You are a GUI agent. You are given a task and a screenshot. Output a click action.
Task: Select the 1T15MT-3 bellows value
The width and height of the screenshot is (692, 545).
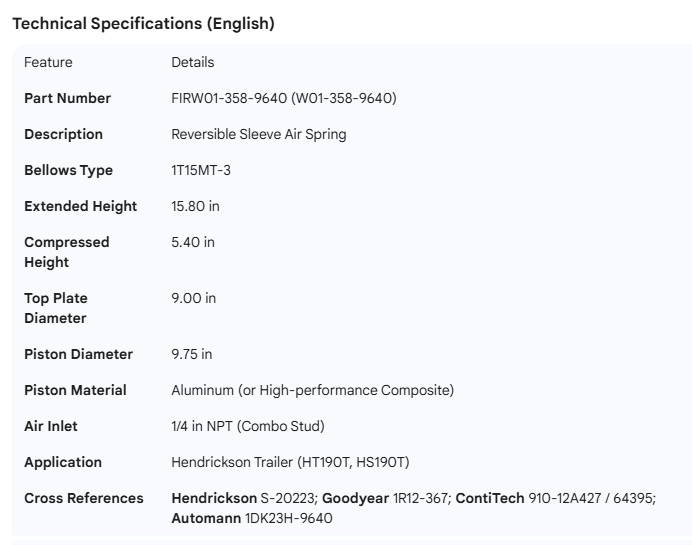(201, 170)
